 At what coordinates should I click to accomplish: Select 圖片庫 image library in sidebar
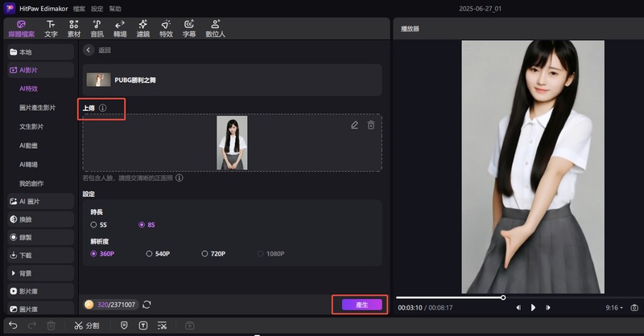(41, 309)
